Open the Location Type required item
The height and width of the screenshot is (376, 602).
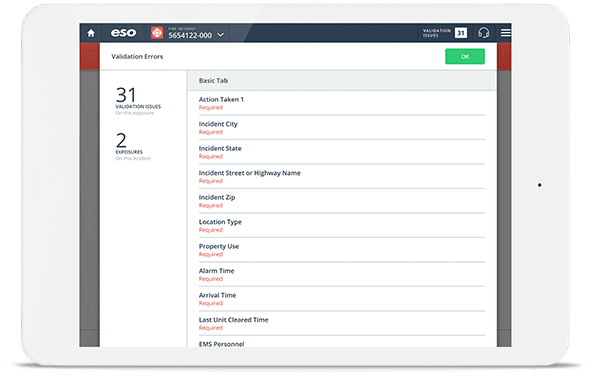(342, 225)
